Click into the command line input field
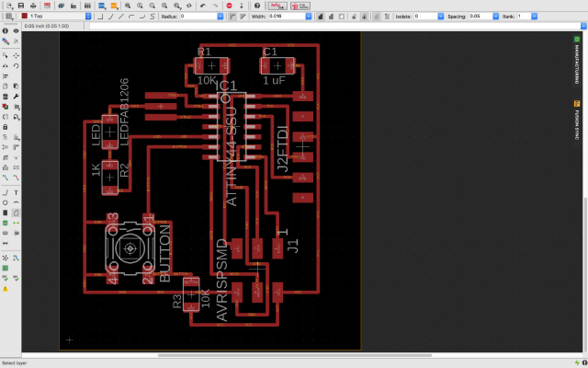This screenshot has height=368, width=588. pos(334,26)
